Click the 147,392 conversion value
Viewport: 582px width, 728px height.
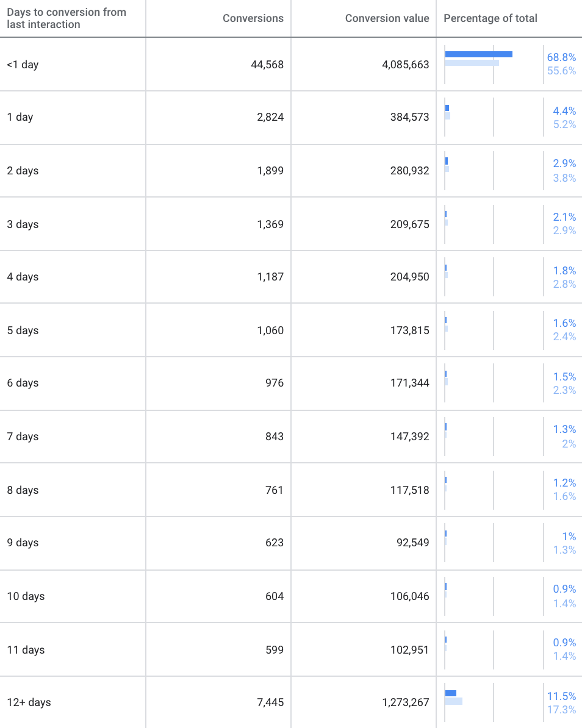pos(410,437)
